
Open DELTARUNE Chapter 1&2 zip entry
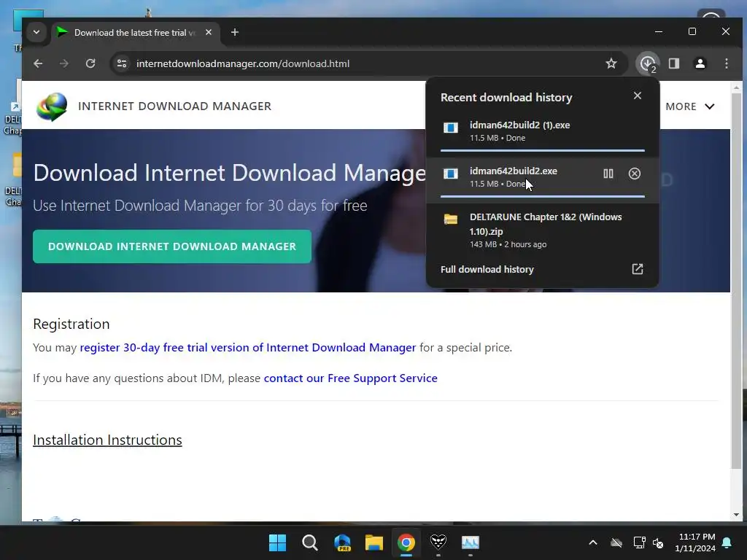(x=543, y=230)
